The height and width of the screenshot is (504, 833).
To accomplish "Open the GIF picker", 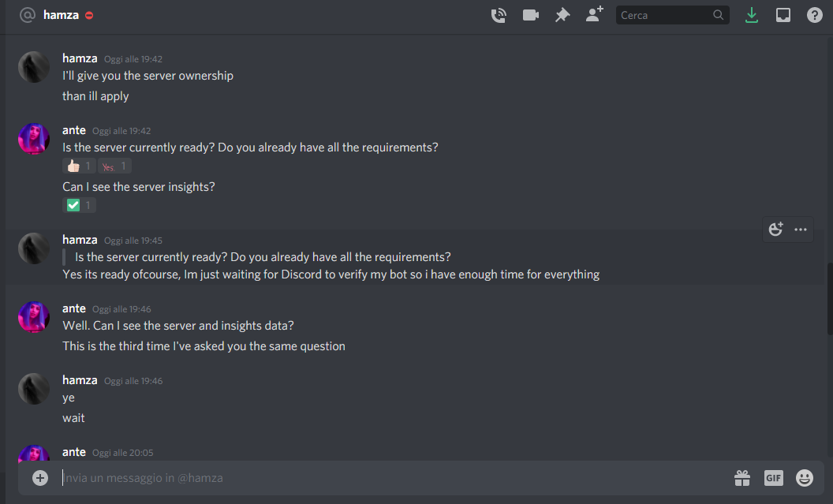I will click(x=773, y=477).
